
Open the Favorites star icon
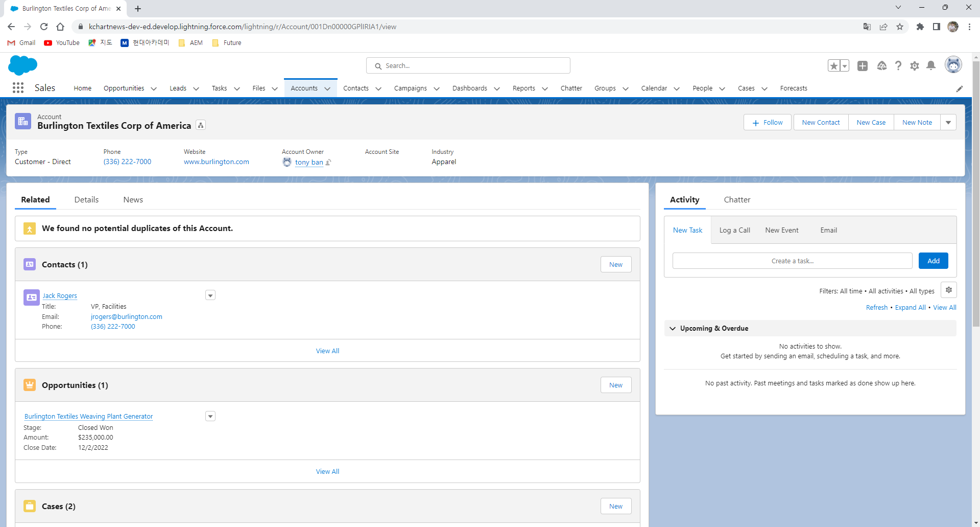[x=834, y=65]
